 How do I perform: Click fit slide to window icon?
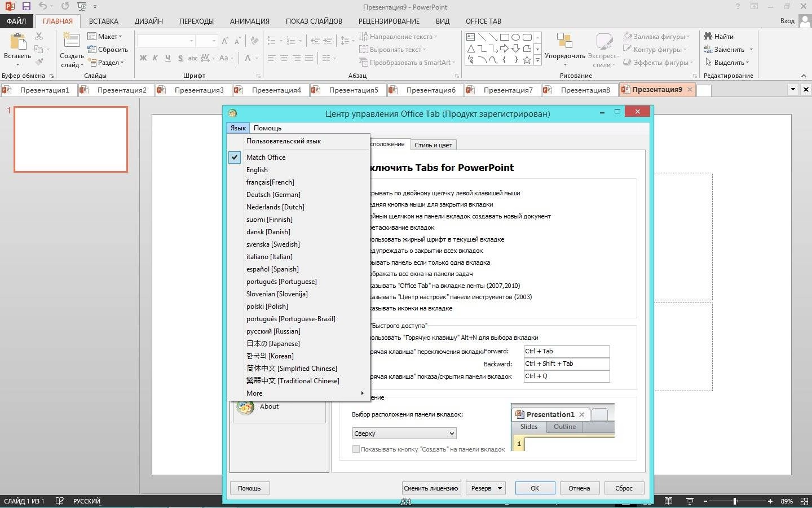[x=804, y=501]
